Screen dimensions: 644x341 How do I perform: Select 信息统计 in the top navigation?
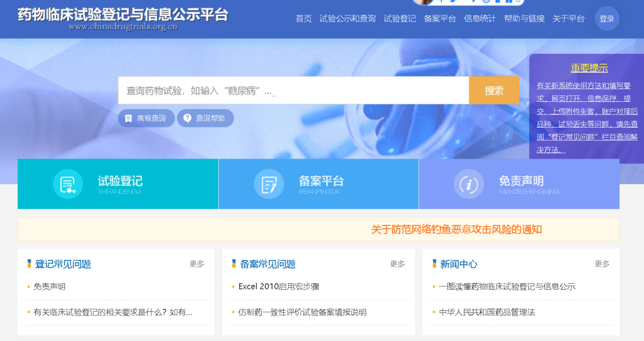480,18
